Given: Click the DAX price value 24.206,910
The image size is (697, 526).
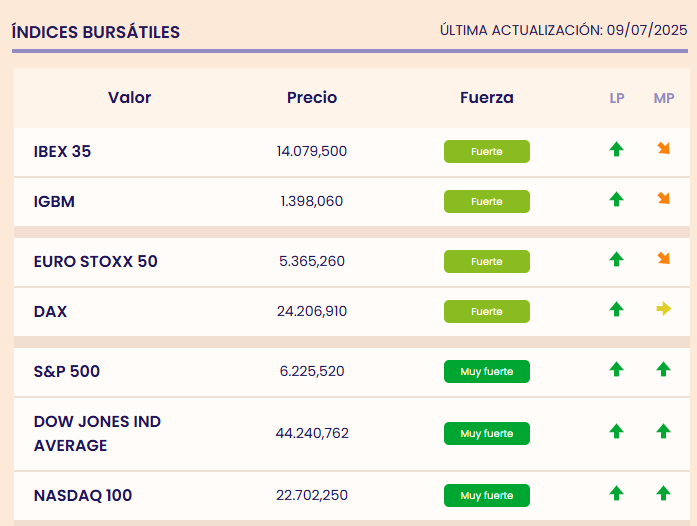Looking at the screenshot, I should (312, 312).
